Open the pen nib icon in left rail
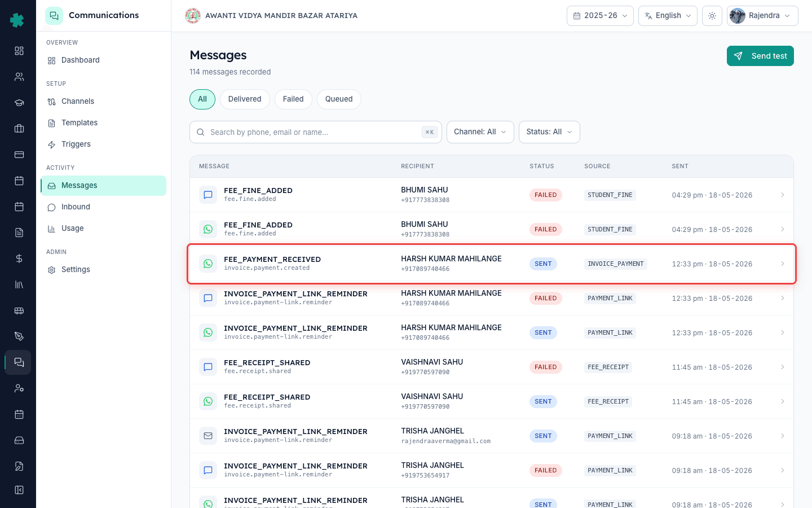The height and width of the screenshot is (508, 812). pyautogui.click(x=19, y=336)
